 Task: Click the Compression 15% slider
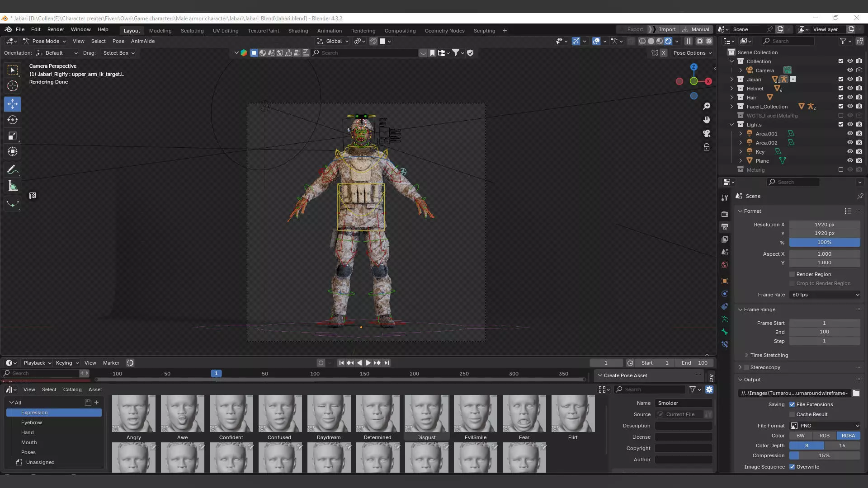click(x=824, y=455)
